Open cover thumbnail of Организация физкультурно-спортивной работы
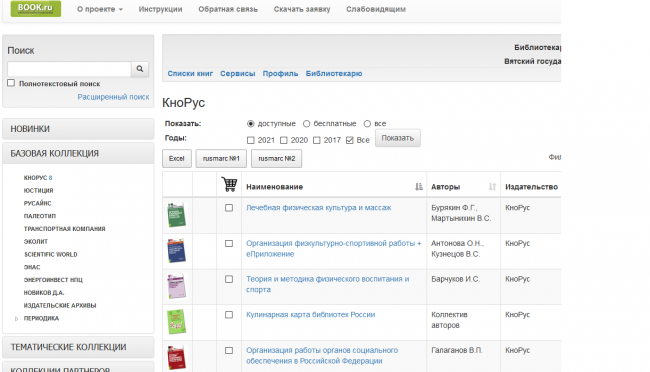 [x=177, y=250]
